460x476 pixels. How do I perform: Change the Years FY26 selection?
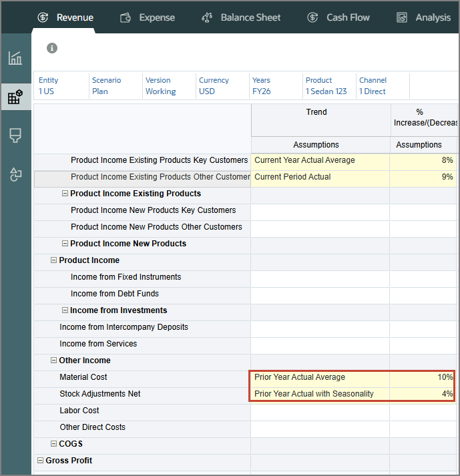(x=276, y=86)
